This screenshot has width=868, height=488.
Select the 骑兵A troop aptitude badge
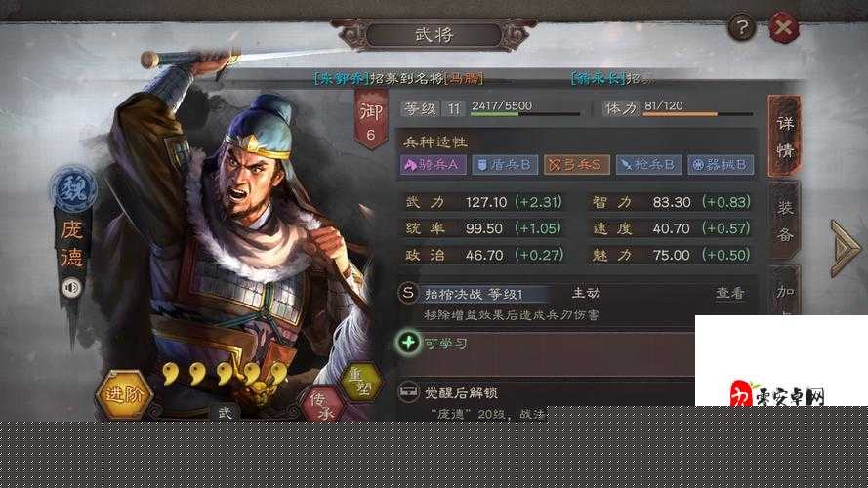coord(433,165)
